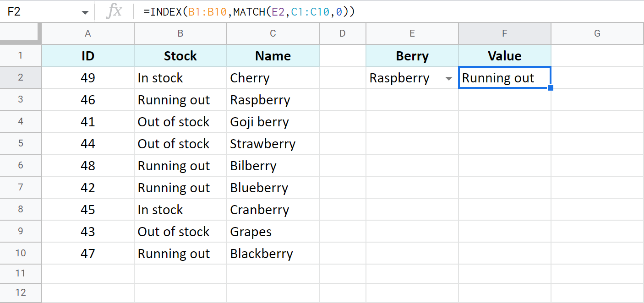Select the ID header cell in A1
The width and height of the screenshot is (644, 303).
click(x=87, y=55)
